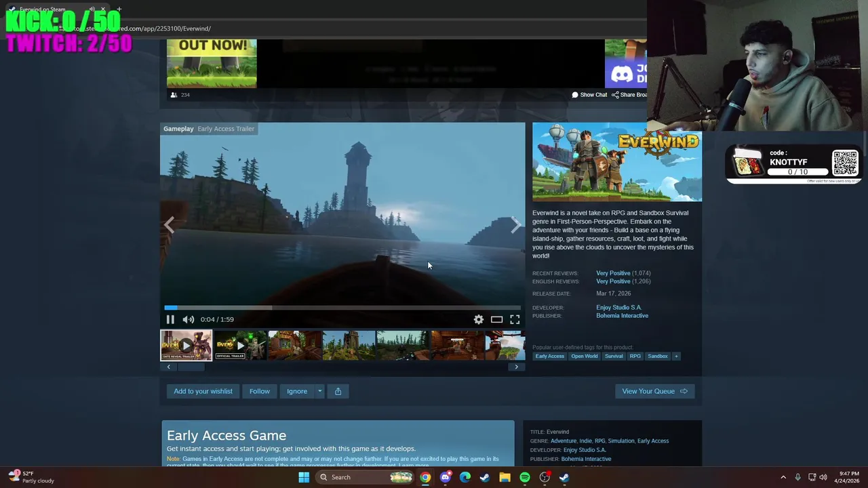This screenshot has height=488, width=868.
Task: Open Discord from the taskbar
Action: (x=446, y=477)
